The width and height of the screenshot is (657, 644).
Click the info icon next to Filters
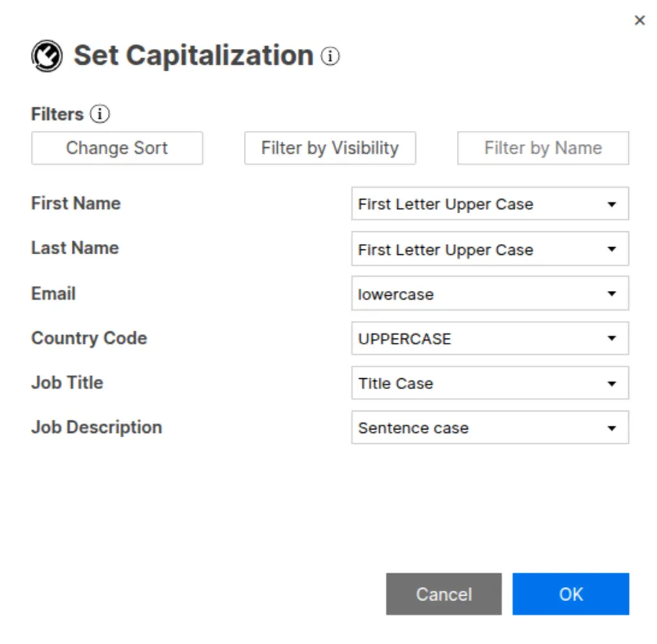click(x=99, y=114)
